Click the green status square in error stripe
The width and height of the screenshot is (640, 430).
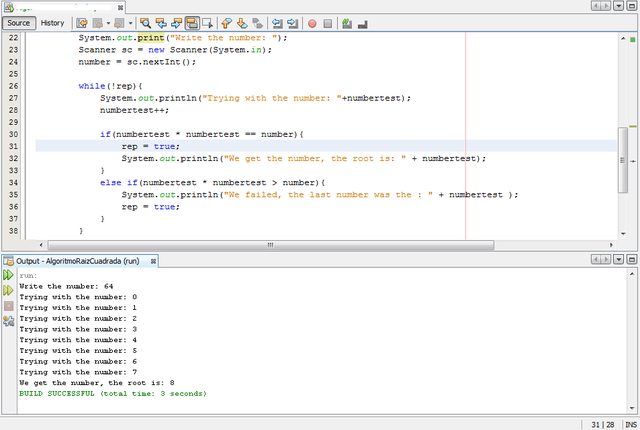pyautogui.click(x=633, y=40)
